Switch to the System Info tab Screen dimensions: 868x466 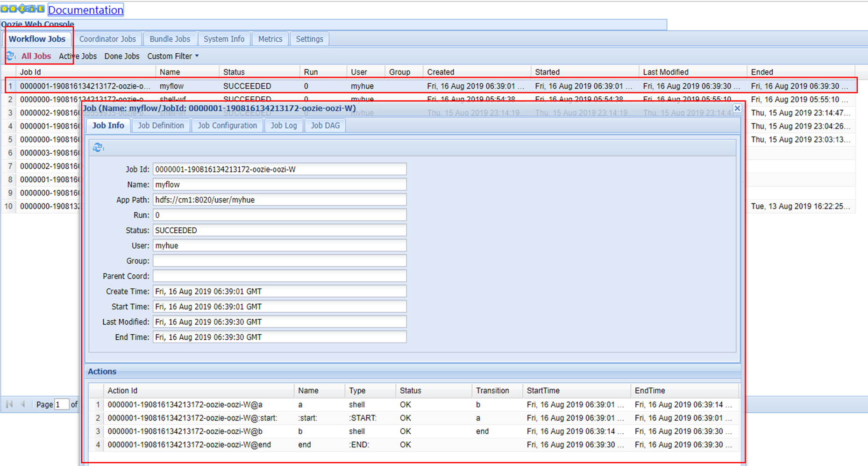224,39
